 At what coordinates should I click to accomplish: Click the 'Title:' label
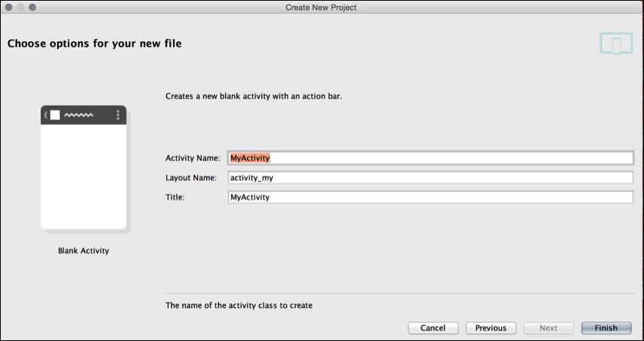(x=175, y=197)
